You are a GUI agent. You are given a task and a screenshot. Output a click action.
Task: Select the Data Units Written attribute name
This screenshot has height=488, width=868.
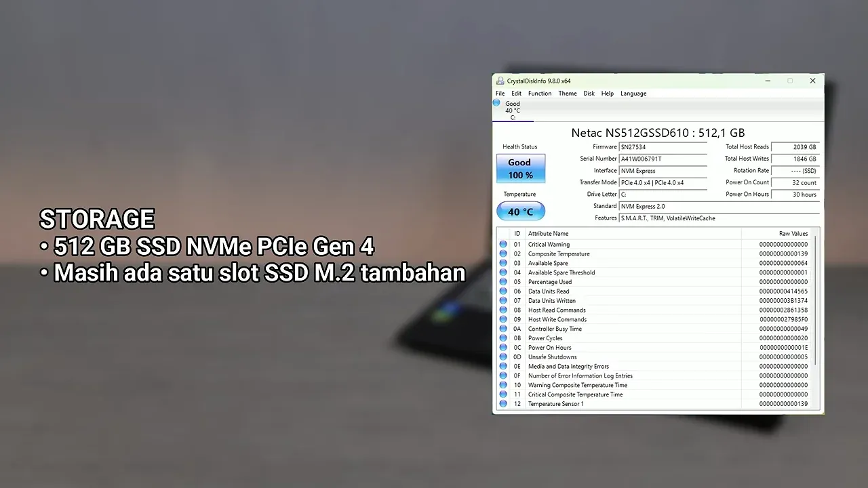click(552, 301)
